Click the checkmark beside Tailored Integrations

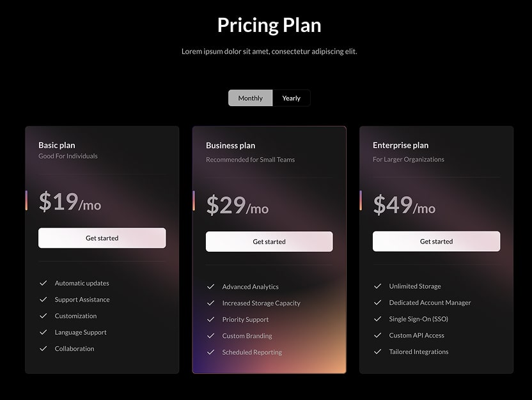coord(377,351)
